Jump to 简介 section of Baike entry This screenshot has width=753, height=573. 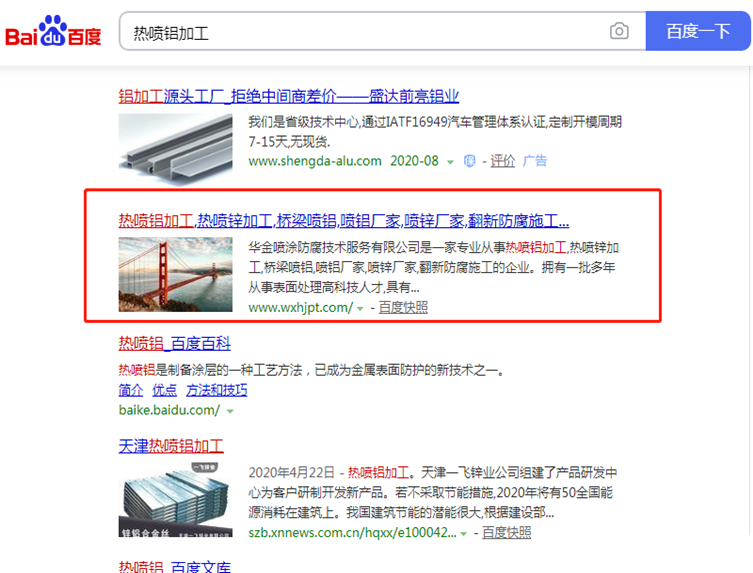[131, 390]
